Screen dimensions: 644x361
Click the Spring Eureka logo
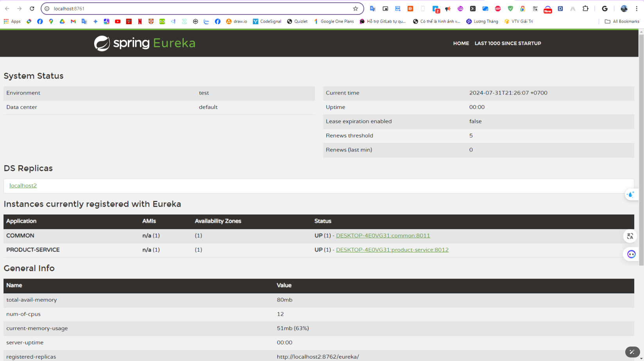145,43
